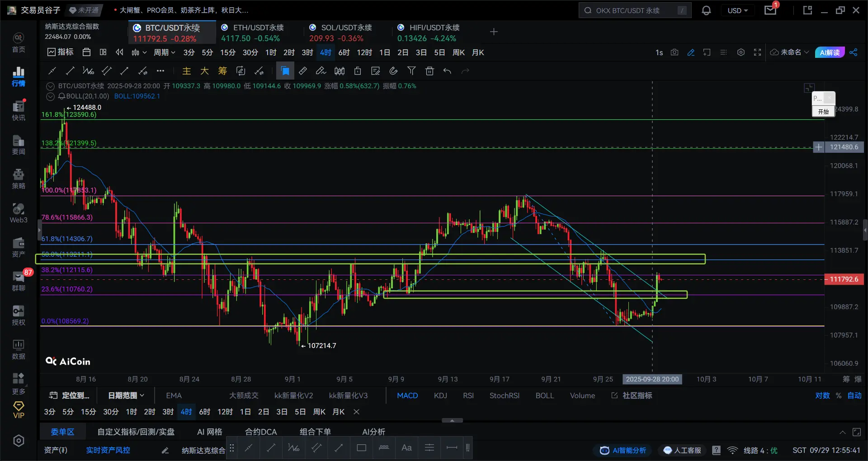Click the 121480.6 crosshair price add marker

coord(819,147)
